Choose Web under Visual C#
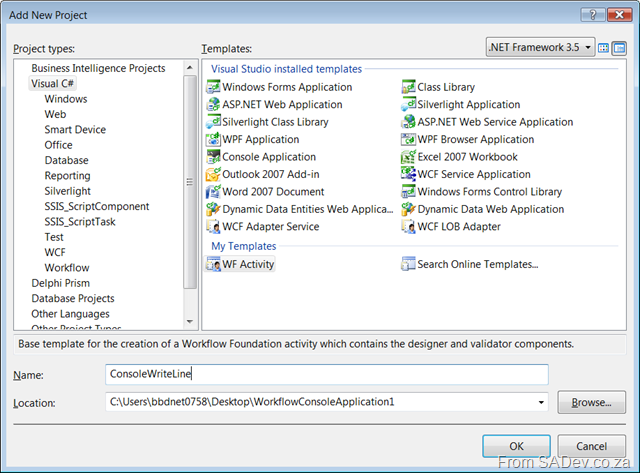 point(55,114)
